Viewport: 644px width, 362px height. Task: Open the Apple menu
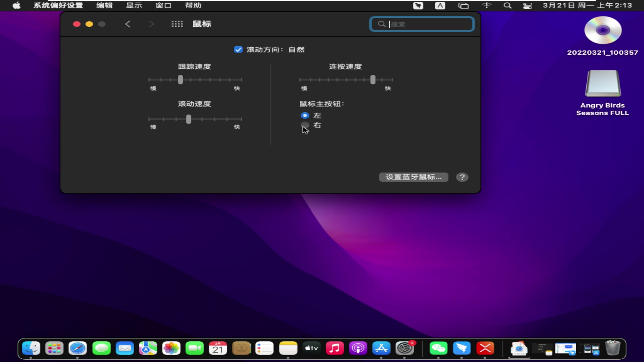(16, 5)
